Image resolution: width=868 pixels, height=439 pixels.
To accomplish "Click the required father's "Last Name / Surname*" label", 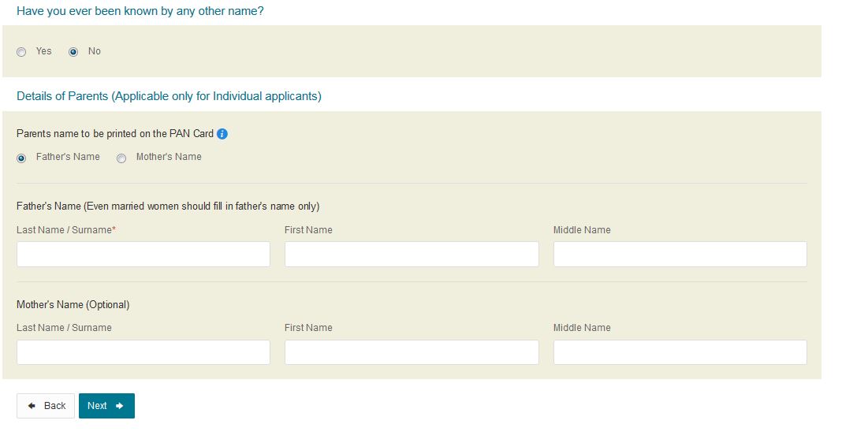I will pyautogui.click(x=66, y=230).
